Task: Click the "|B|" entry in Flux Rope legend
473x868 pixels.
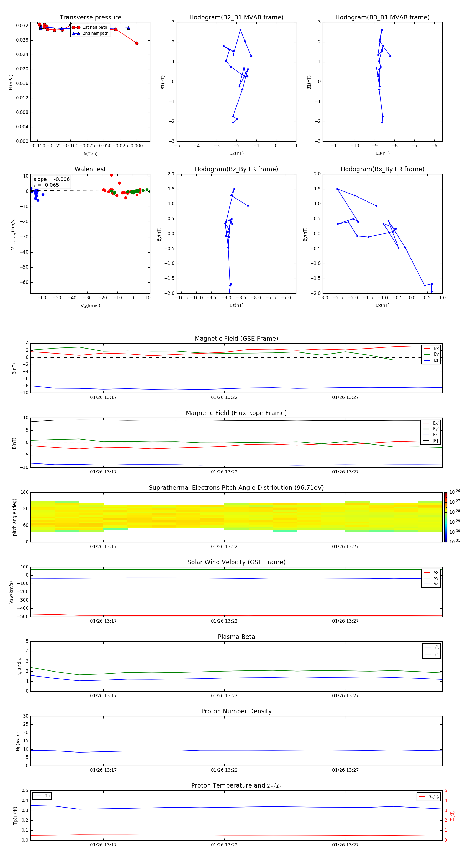Action: pos(431,441)
